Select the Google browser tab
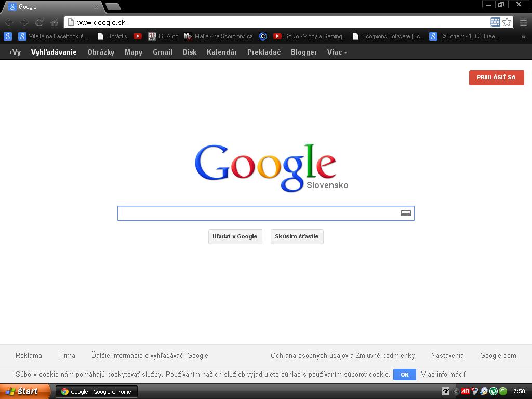The image size is (532, 399). point(52,7)
